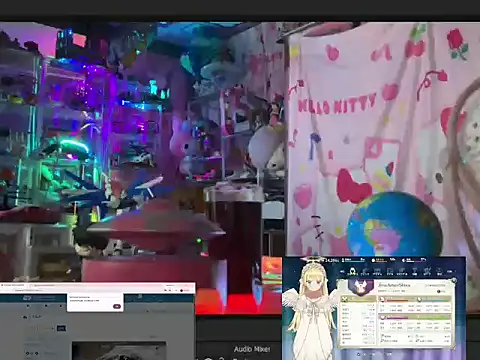This screenshot has height=360, width=480.
Task: Open the video thumbnail on the web page
Action: coord(119,351)
